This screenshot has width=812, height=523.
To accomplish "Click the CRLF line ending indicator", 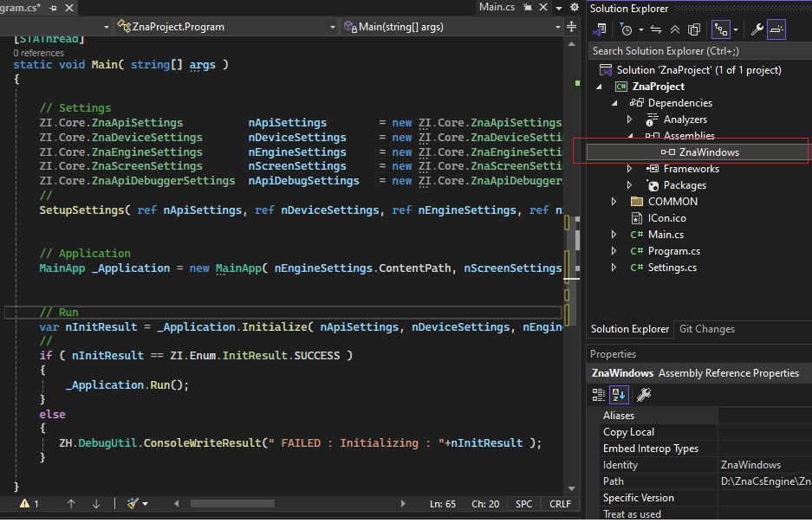I will pos(560,504).
